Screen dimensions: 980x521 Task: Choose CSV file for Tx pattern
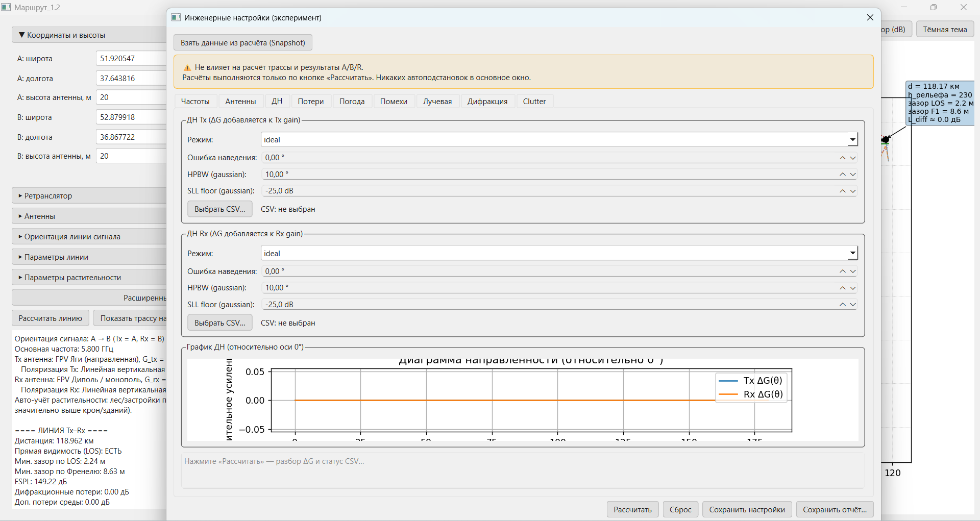pyautogui.click(x=219, y=209)
